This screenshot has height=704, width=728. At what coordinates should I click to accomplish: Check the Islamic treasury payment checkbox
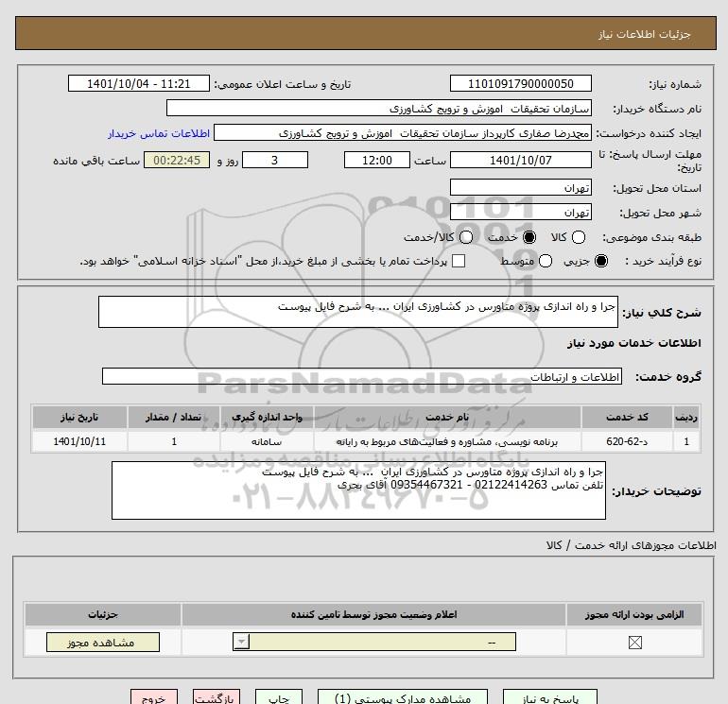coord(459,261)
